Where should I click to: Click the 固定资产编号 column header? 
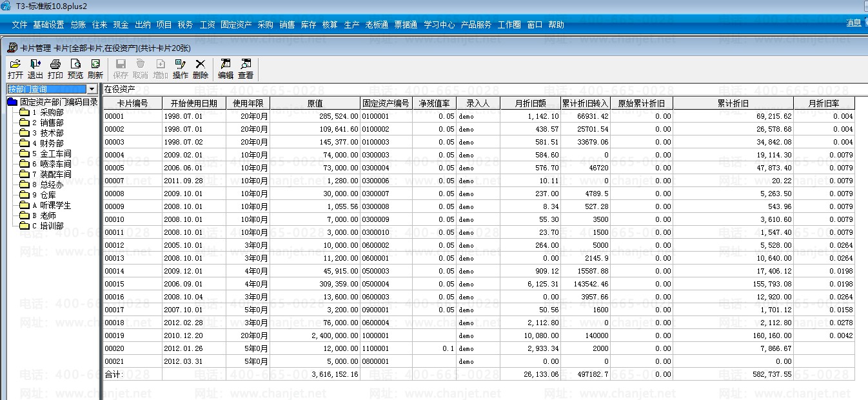(x=386, y=103)
